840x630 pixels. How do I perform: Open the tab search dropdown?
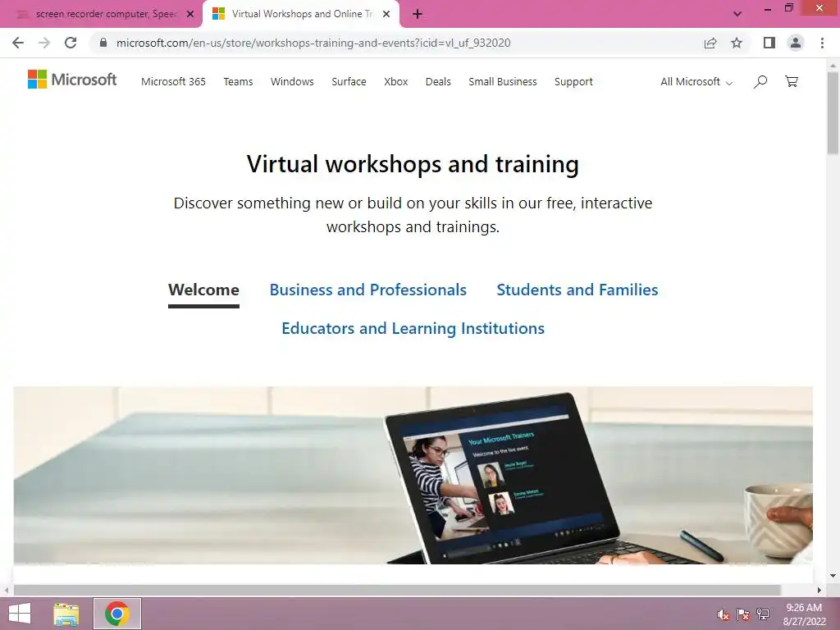click(737, 15)
